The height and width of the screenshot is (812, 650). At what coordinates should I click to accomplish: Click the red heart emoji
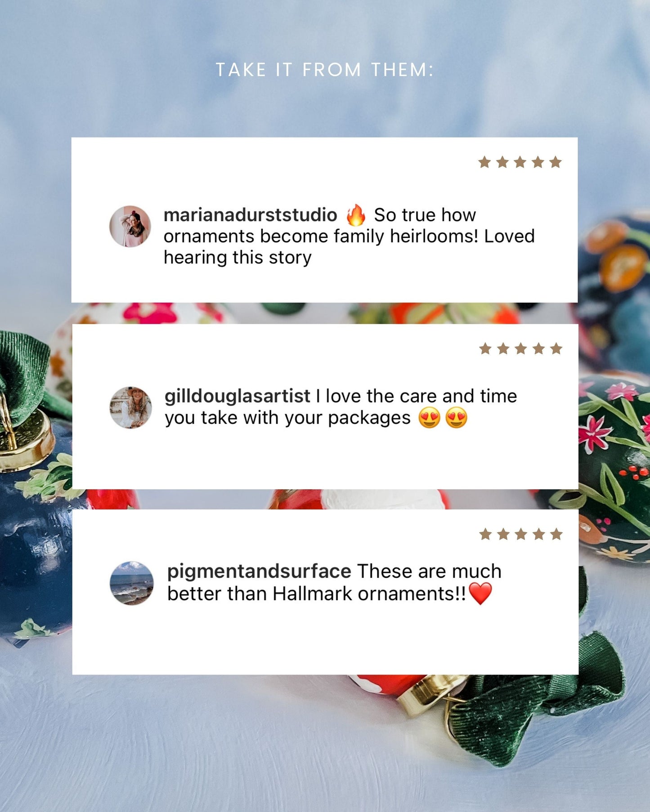[x=480, y=593]
